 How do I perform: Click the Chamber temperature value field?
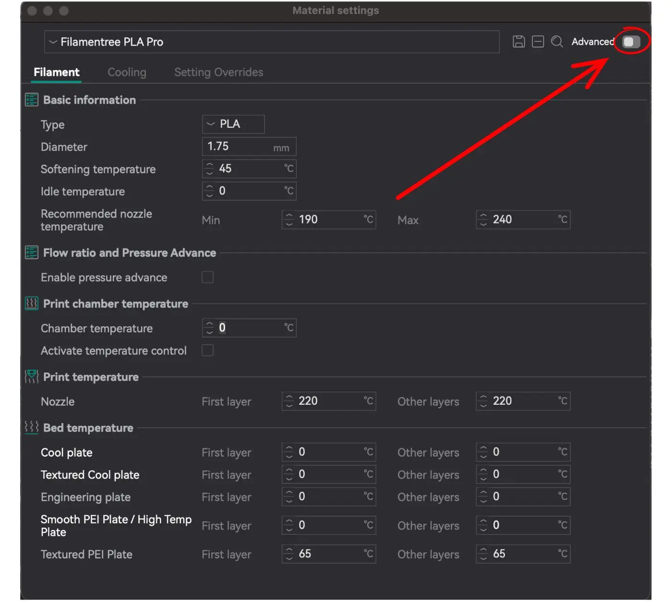(249, 328)
